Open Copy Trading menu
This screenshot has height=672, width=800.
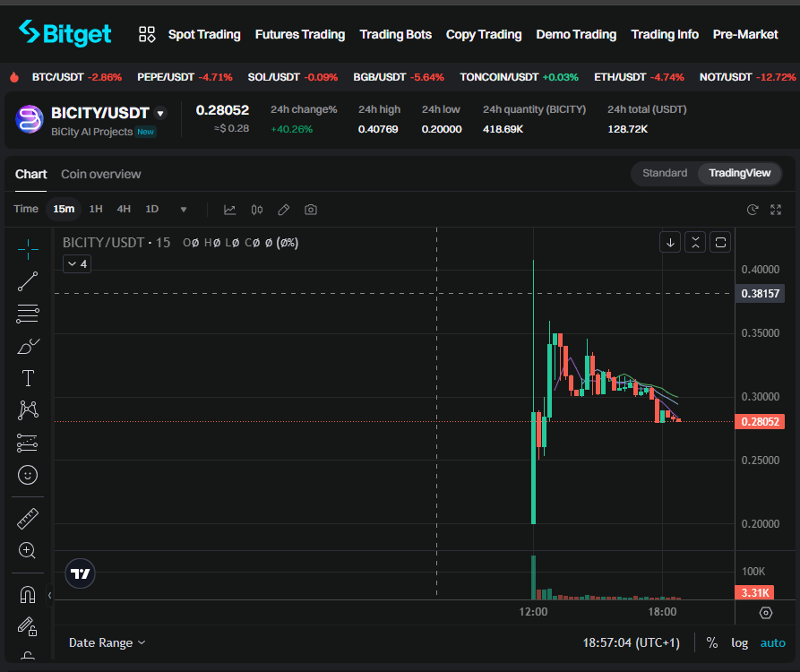click(x=484, y=35)
